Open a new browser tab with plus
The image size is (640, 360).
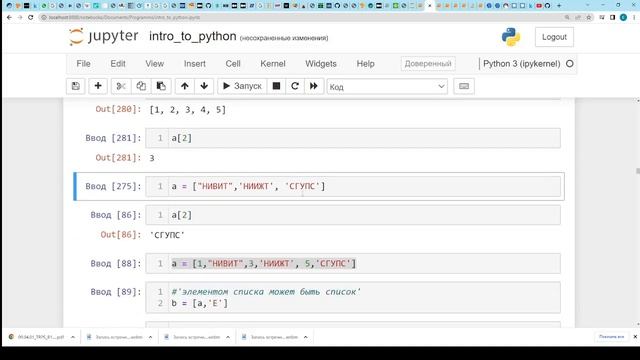click(559, 6)
